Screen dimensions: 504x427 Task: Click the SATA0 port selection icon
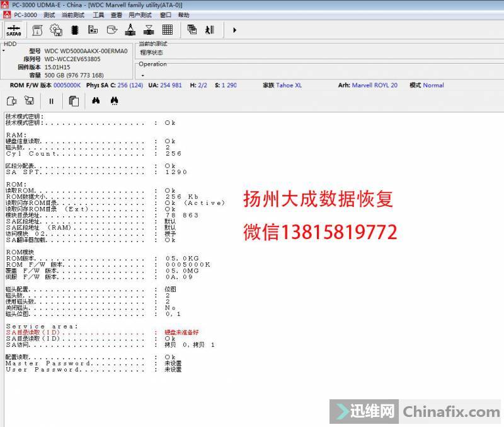point(13,30)
